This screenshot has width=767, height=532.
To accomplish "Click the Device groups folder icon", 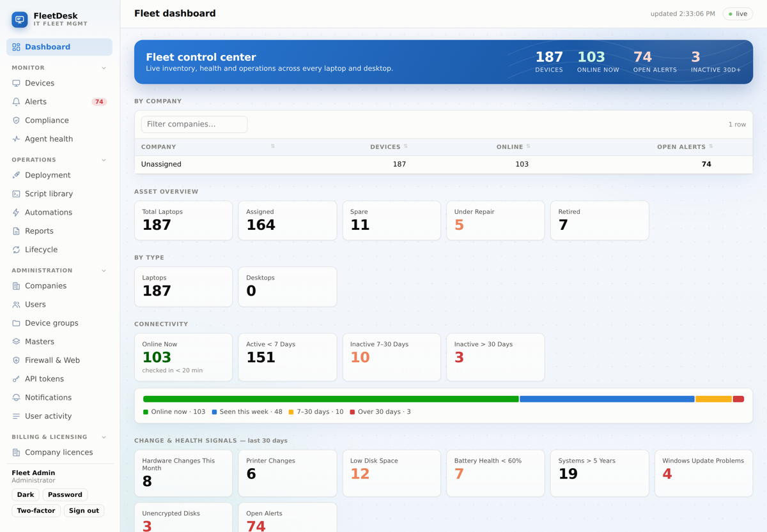I will (17, 323).
